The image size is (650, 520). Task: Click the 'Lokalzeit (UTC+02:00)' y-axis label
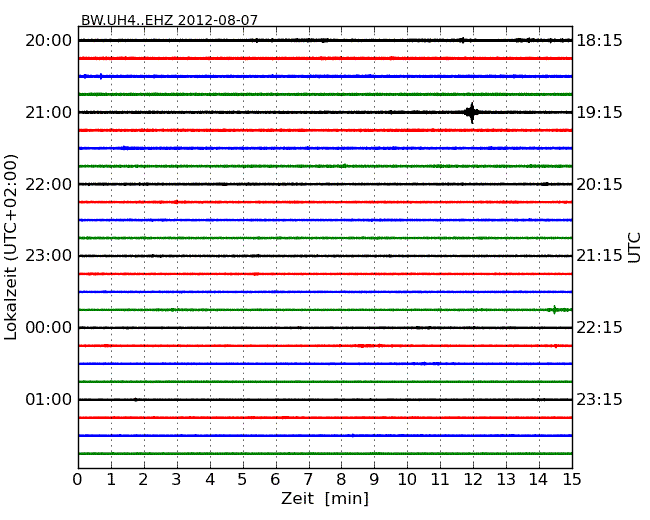[x=11, y=247]
